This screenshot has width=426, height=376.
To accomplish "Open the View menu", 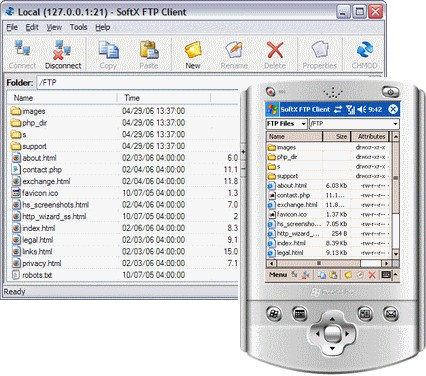I will point(54,27).
